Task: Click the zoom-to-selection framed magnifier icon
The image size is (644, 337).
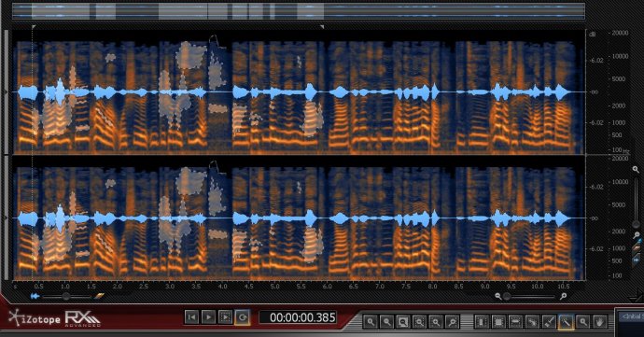Action: pos(403,322)
